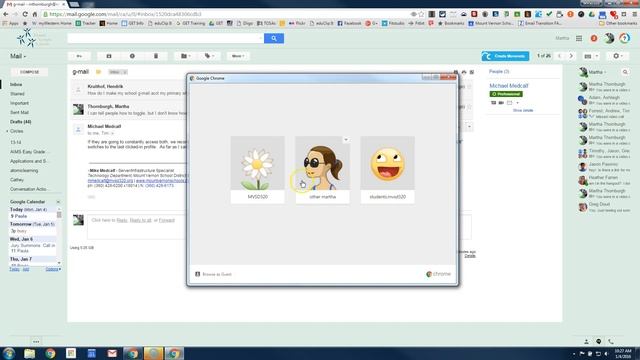
Task: Open the Labels tag dropdown
Action: pos(209,56)
